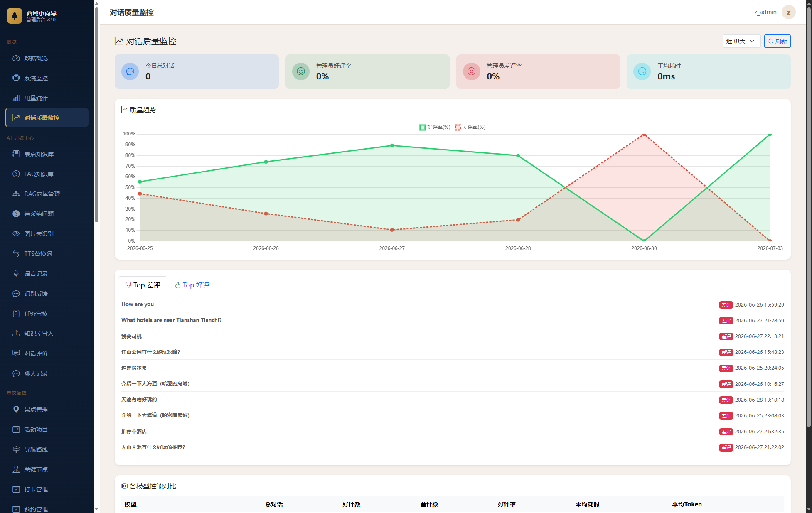The image size is (812, 513).
Task: Select the 景点知识库 book icon
Action: 16,154
